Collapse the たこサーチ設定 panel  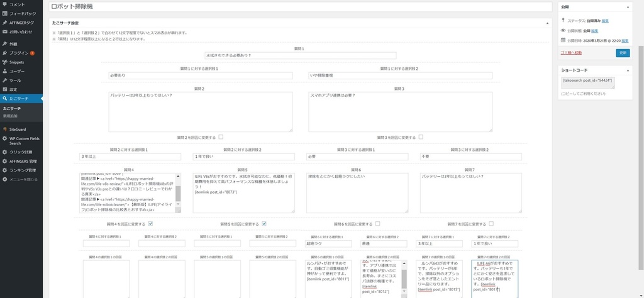[547, 23]
